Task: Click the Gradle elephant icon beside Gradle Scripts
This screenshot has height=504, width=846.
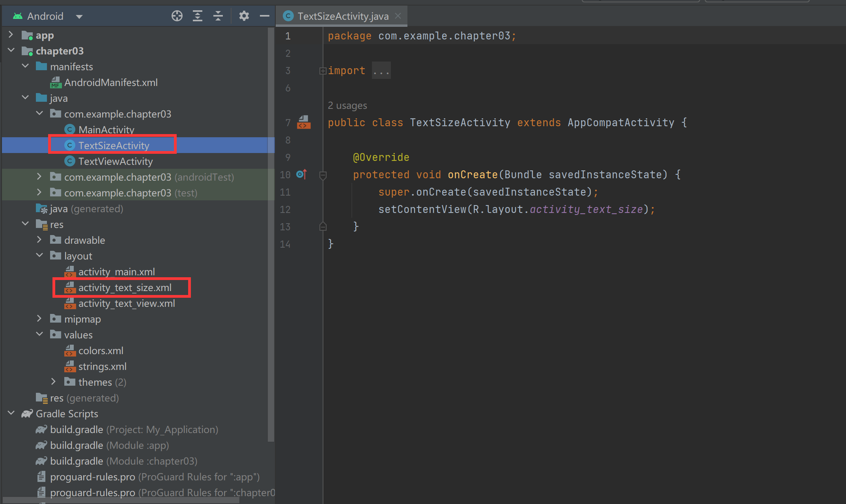Action: (x=27, y=413)
